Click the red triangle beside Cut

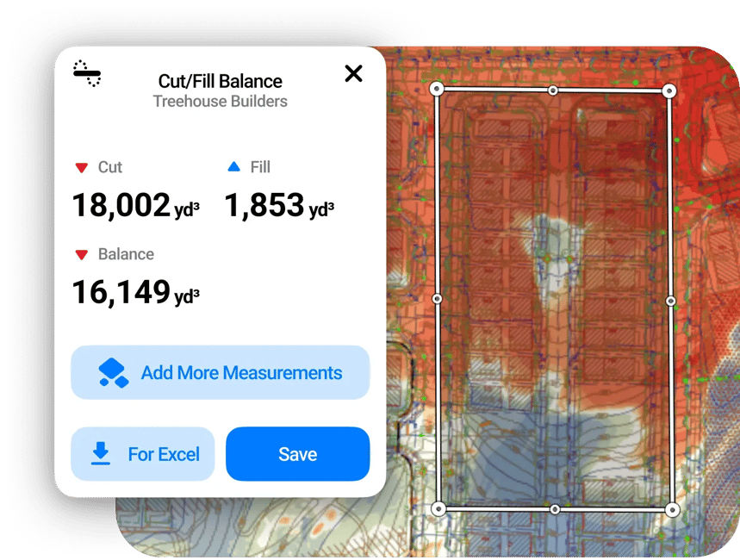click(82, 167)
